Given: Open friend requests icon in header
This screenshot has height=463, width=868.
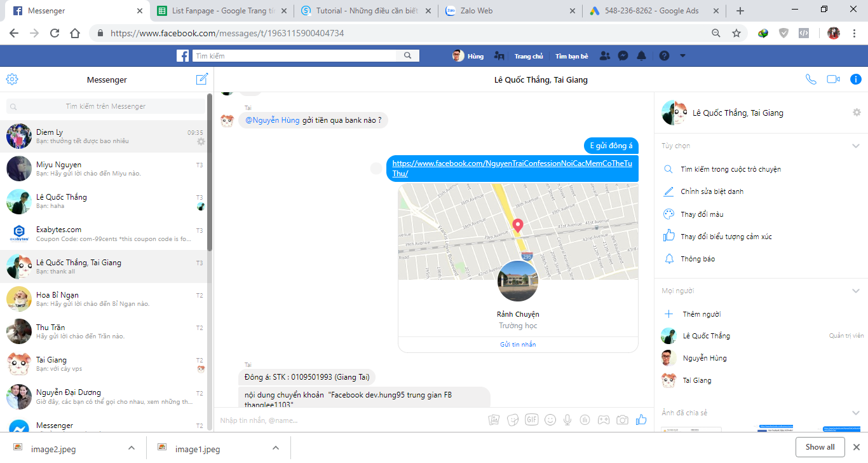Looking at the screenshot, I should pyautogui.click(x=605, y=56).
